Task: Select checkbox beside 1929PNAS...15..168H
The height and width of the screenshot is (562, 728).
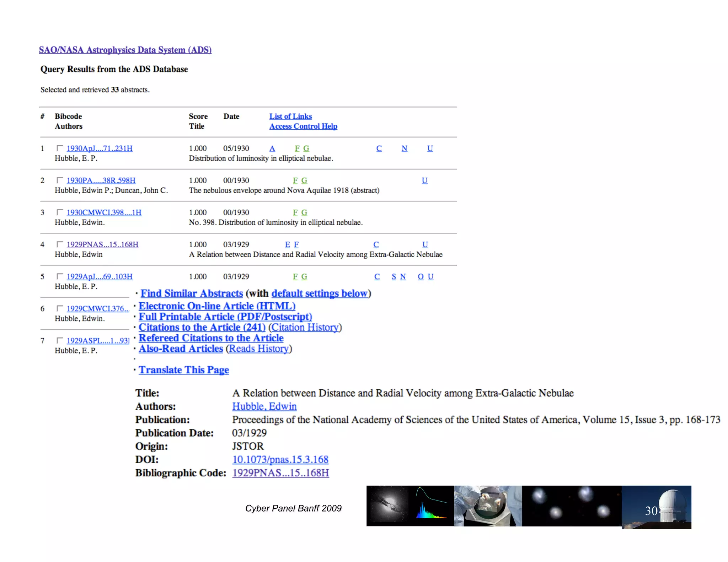Action: pos(60,244)
